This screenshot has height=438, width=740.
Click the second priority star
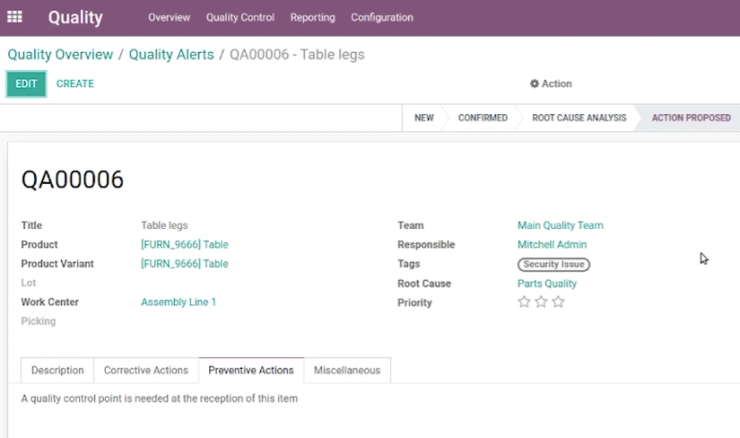pos(541,302)
